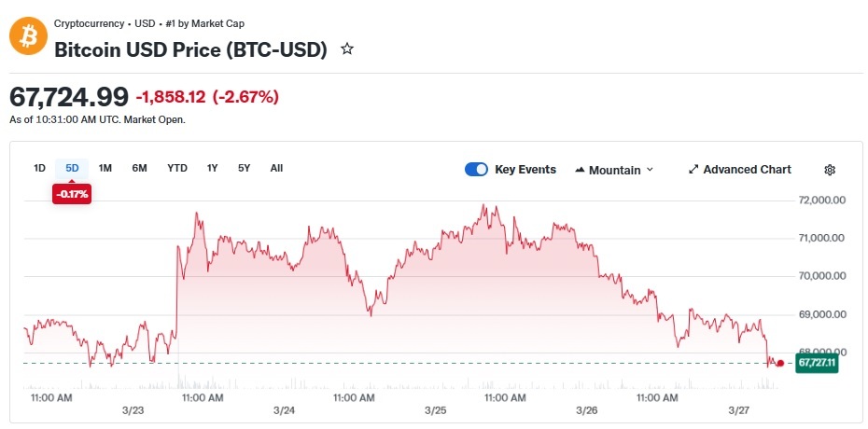Open chart settings gear icon
Image resolution: width=868 pixels, height=429 pixels.
(x=829, y=170)
